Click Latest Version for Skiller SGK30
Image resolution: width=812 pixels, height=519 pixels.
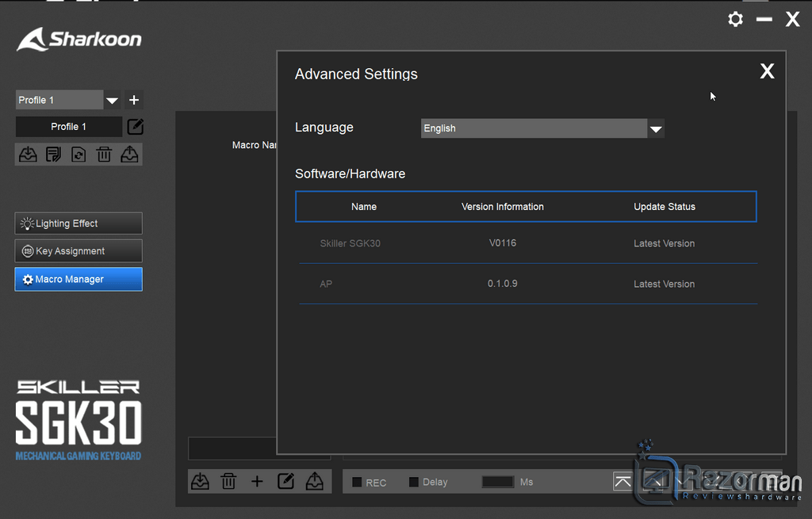665,243
